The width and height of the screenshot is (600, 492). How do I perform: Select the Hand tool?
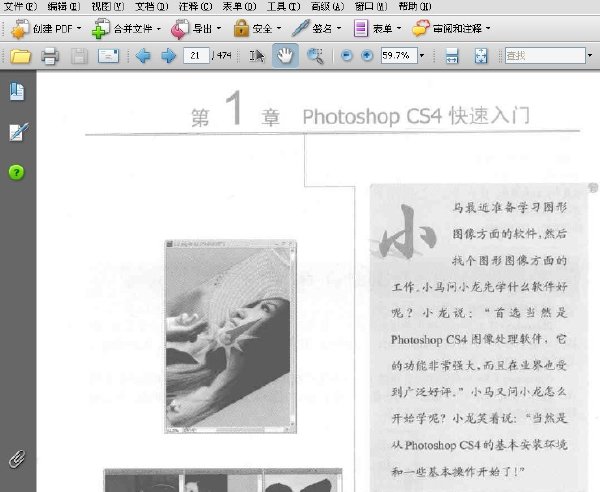click(285, 56)
